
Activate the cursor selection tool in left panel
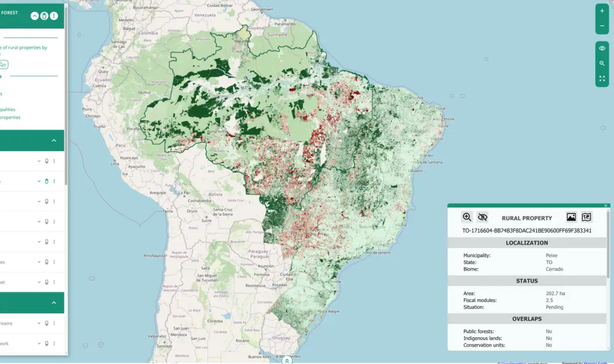point(3,64)
